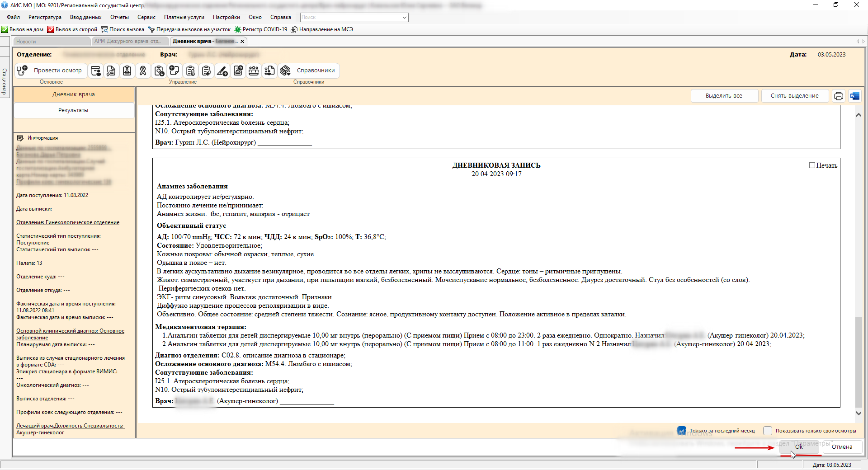
Task: Click tab strip left scroll arrow
Action: (x=858, y=41)
